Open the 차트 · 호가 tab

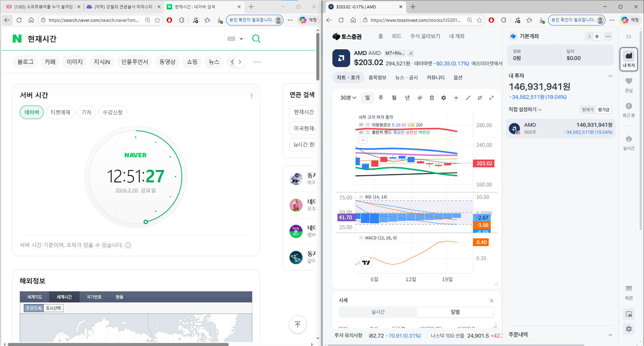click(x=348, y=78)
